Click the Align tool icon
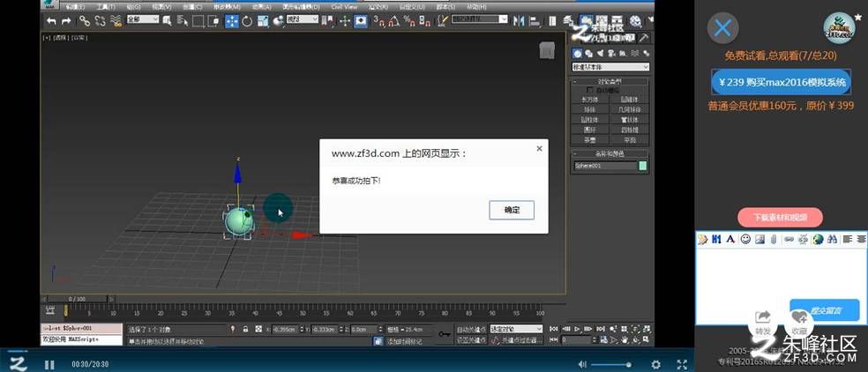The height and width of the screenshot is (372, 868). [x=535, y=21]
